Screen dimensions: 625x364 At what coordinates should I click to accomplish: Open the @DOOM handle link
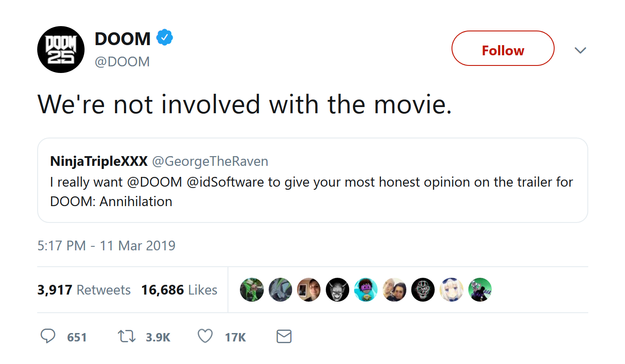pyautogui.click(x=122, y=61)
